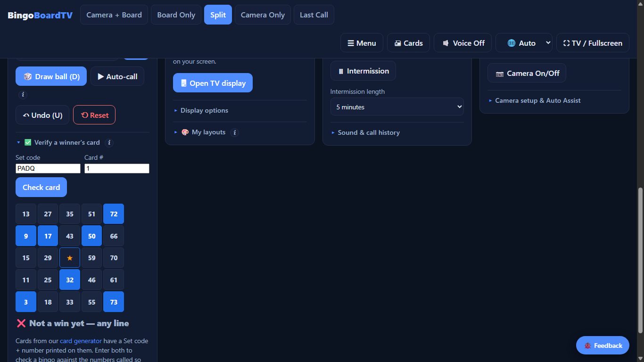Click card cell 13

point(26,214)
